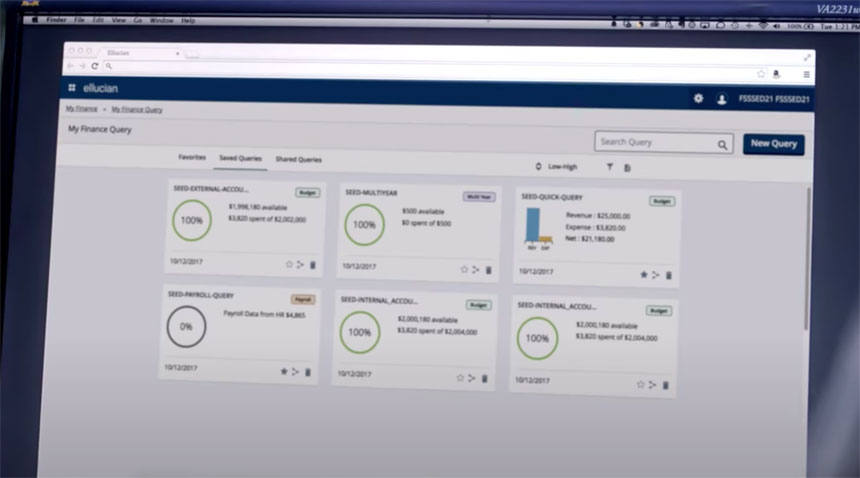Open the Ellucian app grid menu

(72, 88)
